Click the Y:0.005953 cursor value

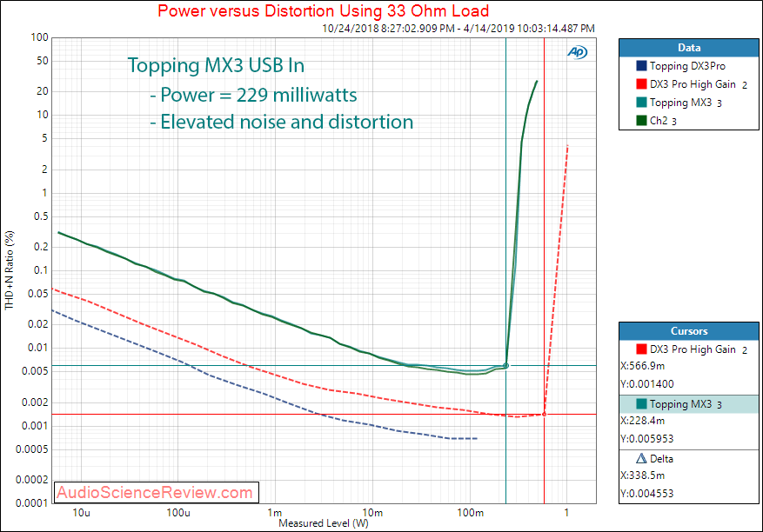[x=647, y=439]
